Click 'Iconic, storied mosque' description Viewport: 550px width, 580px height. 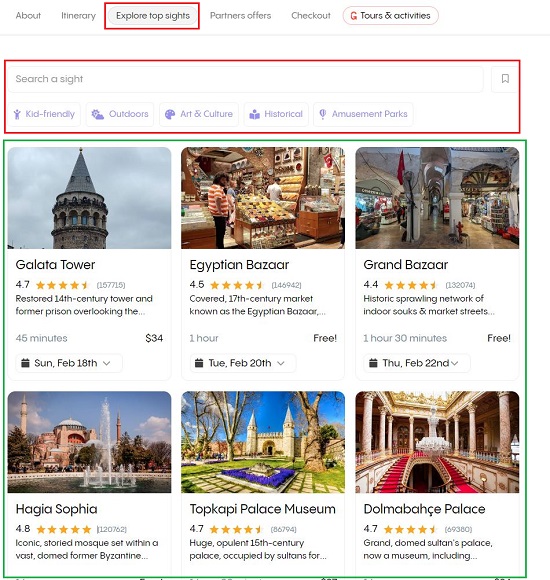87,549
